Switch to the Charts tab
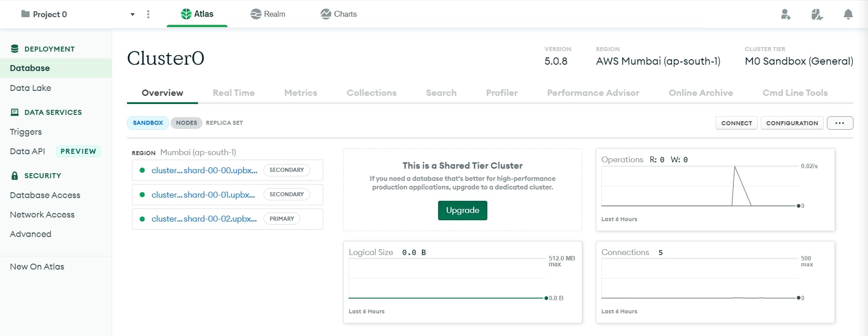The width and height of the screenshot is (868, 336). click(339, 14)
